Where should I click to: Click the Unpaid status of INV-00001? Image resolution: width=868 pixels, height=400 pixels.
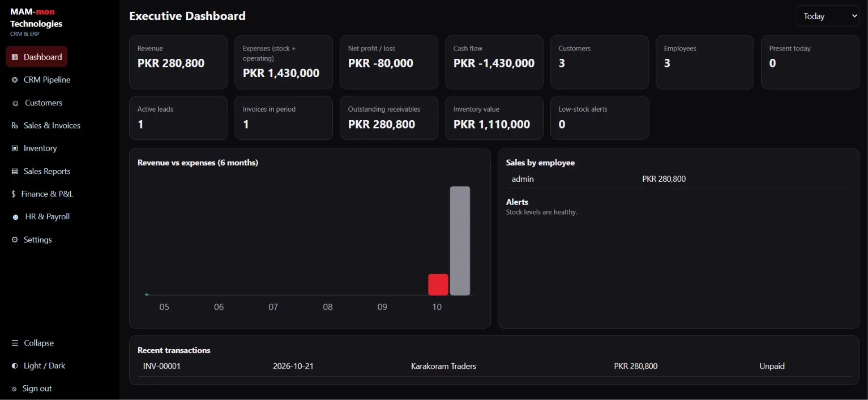click(772, 366)
